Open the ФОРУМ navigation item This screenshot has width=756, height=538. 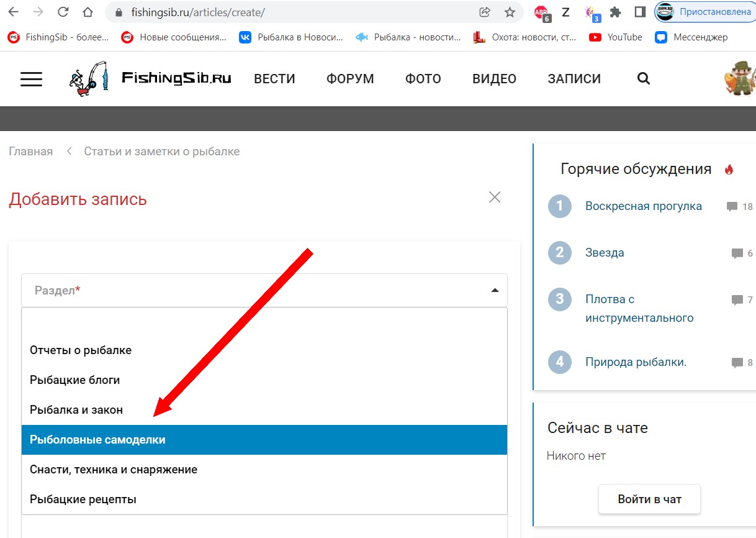tap(350, 79)
